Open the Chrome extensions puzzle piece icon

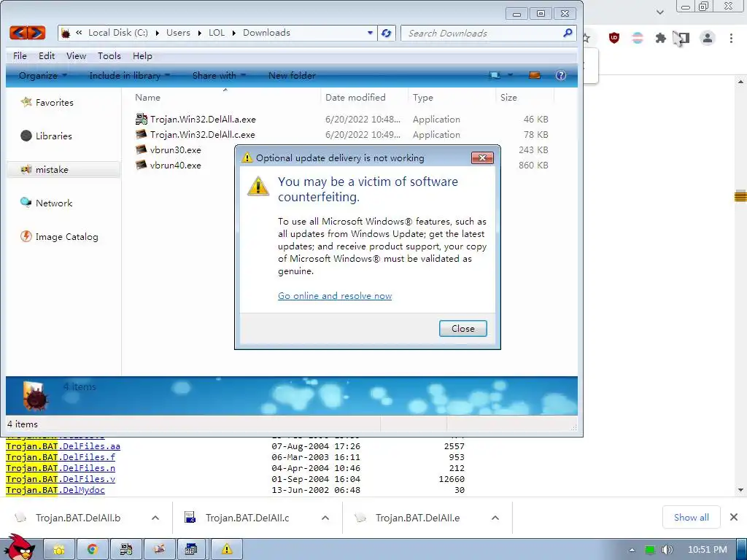[660, 38]
